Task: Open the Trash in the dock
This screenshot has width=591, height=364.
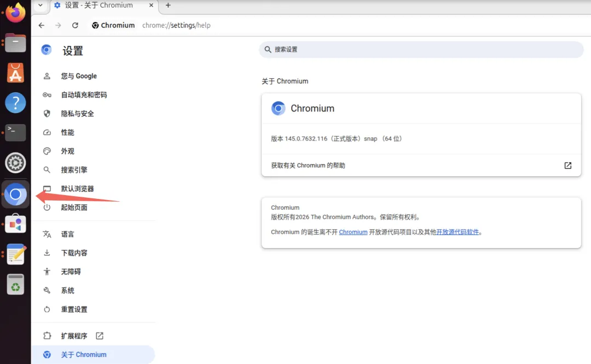Action: [15, 284]
